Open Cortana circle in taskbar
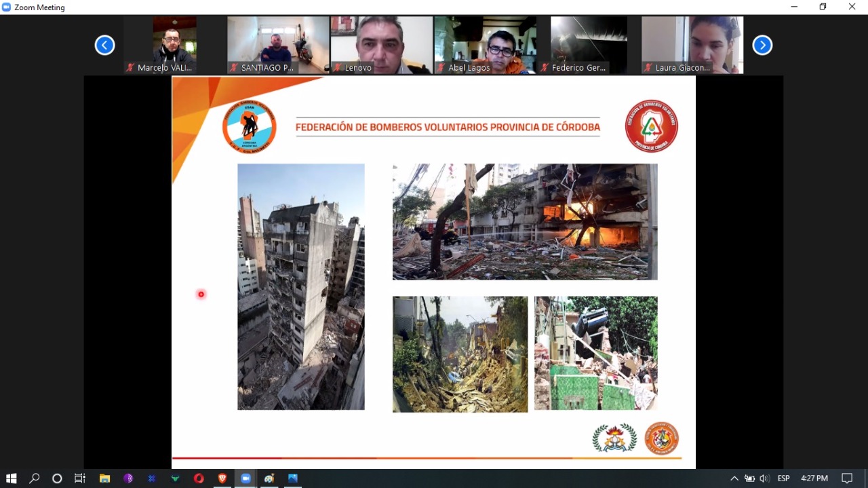The width and height of the screenshot is (868, 488). 57,478
